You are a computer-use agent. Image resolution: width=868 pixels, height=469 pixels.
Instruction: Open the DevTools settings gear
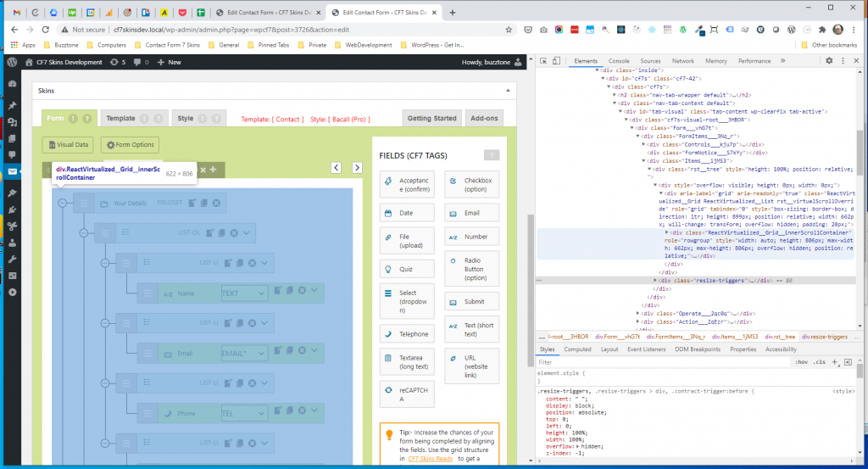tap(830, 61)
